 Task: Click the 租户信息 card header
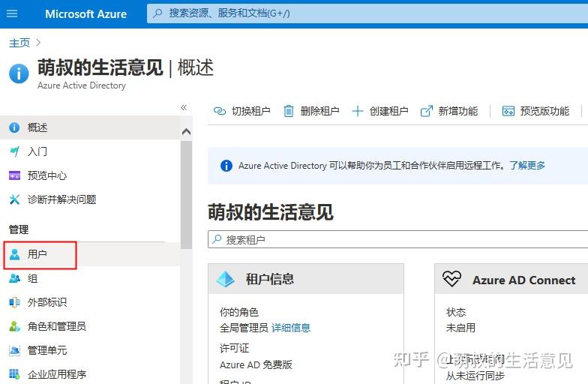(x=306, y=279)
